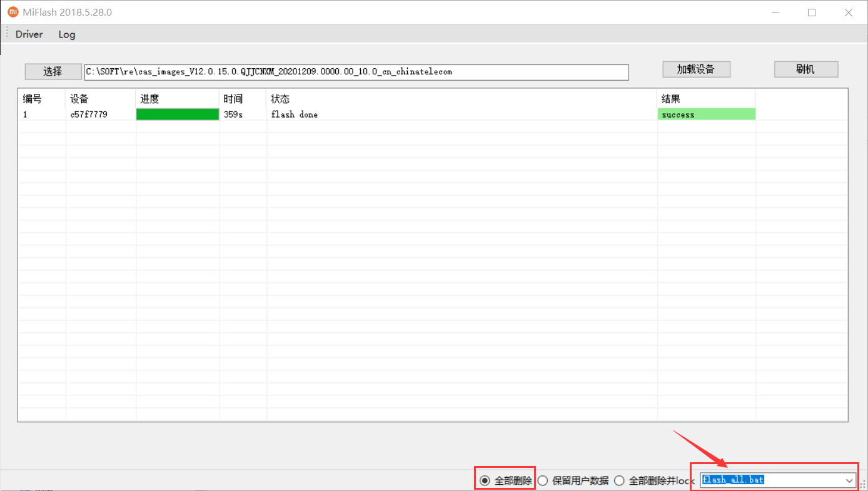The height and width of the screenshot is (491, 868).
Task: Click the flash_all.bat combo box text
Action: coord(733,480)
